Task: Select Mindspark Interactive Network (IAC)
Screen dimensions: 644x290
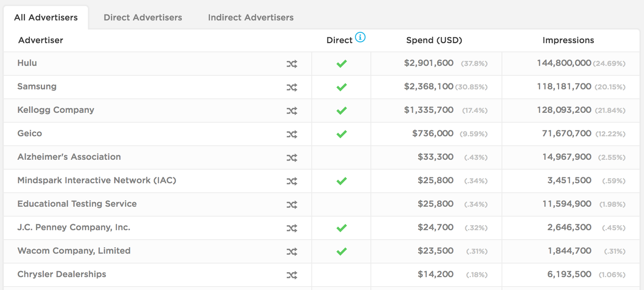Action: click(x=97, y=181)
